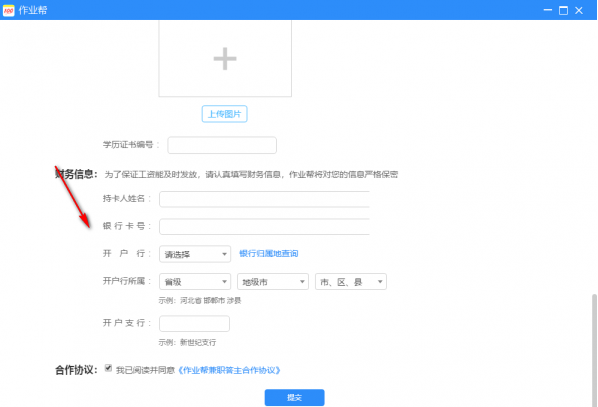This screenshot has width=598, height=407.
Task: Expand the 省级 province dropdown
Action: (x=195, y=282)
